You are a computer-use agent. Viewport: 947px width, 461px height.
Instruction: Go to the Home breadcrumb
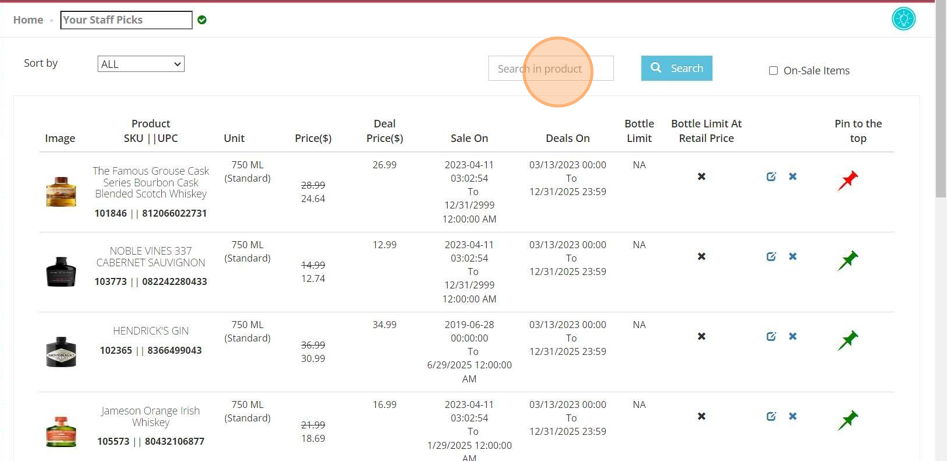click(x=28, y=20)
